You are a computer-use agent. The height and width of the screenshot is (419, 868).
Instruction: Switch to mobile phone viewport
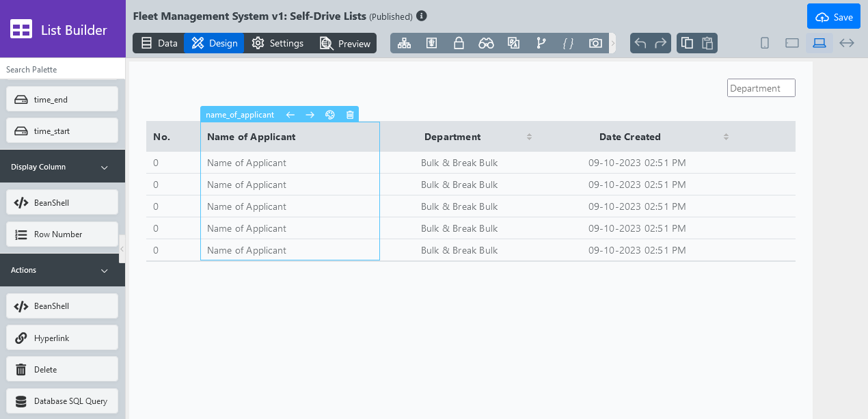click(765, 43)
